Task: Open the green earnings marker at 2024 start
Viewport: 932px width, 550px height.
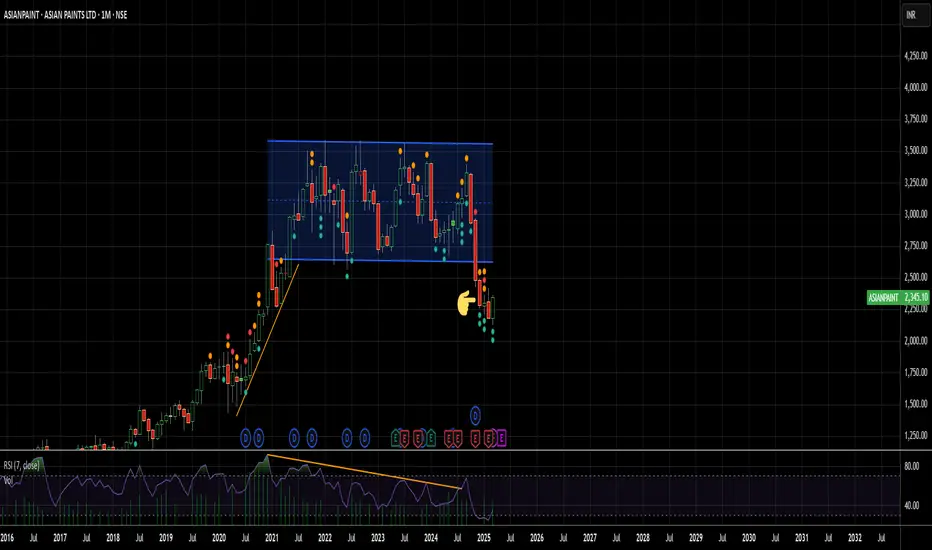Action: (432, 438)
